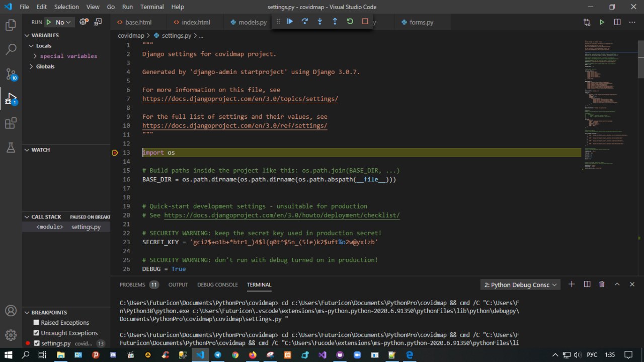Open Changes compare icon in editor actions
Screen dimensions: 644x362
pos(587,22)
